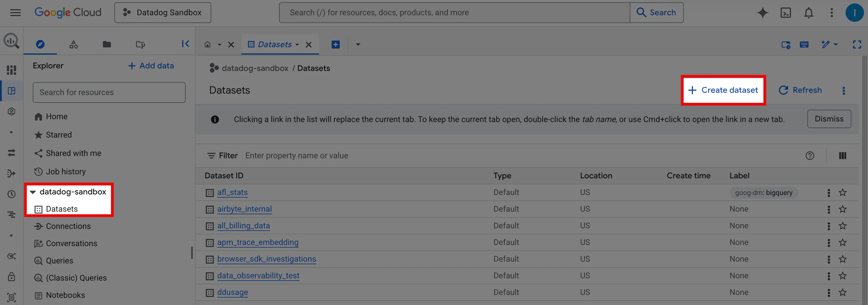The height and width of the screenshot is (305, 868).
Task: Click the filter help question mark icon
Action: (x=810, y=156)
